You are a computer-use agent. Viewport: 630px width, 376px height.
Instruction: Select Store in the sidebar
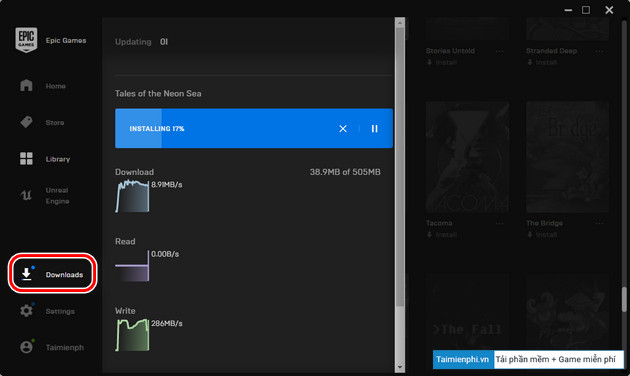[x=55, y=123]
